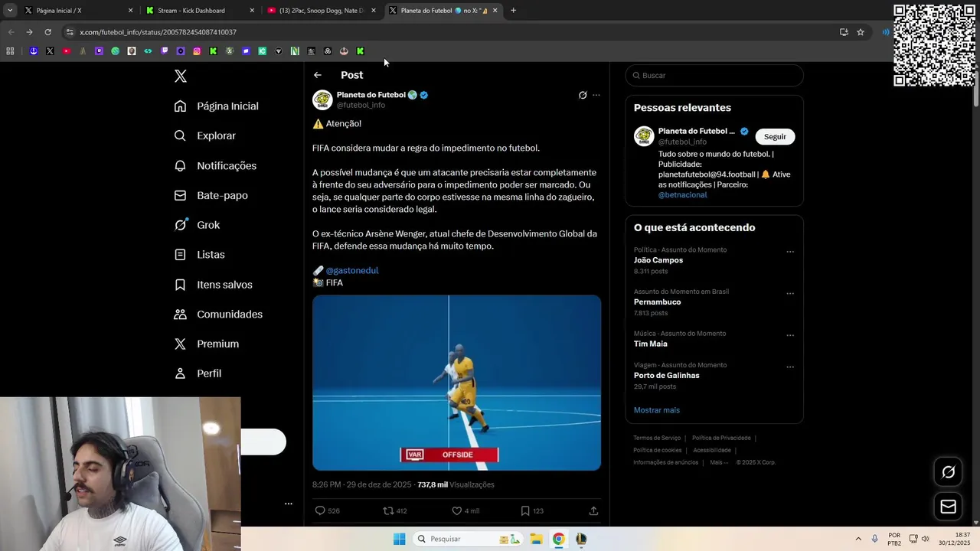Click the Buscar search field
Viewport: 980px width, 551px height.
(714, 75)
